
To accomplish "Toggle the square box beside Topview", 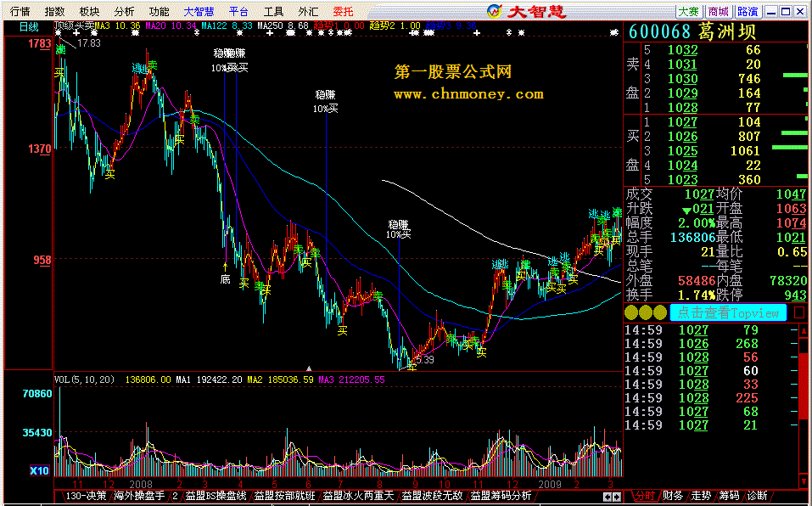I will point(799,312).
